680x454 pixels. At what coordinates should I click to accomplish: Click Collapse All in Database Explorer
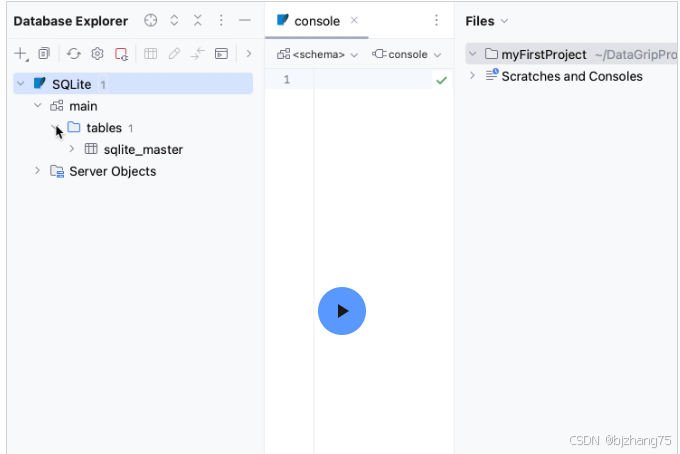(198, 20)
